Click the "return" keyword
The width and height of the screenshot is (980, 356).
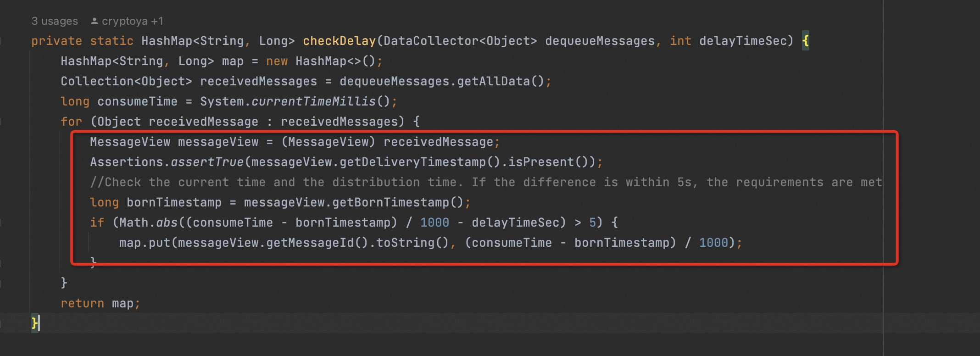[83, 303]
